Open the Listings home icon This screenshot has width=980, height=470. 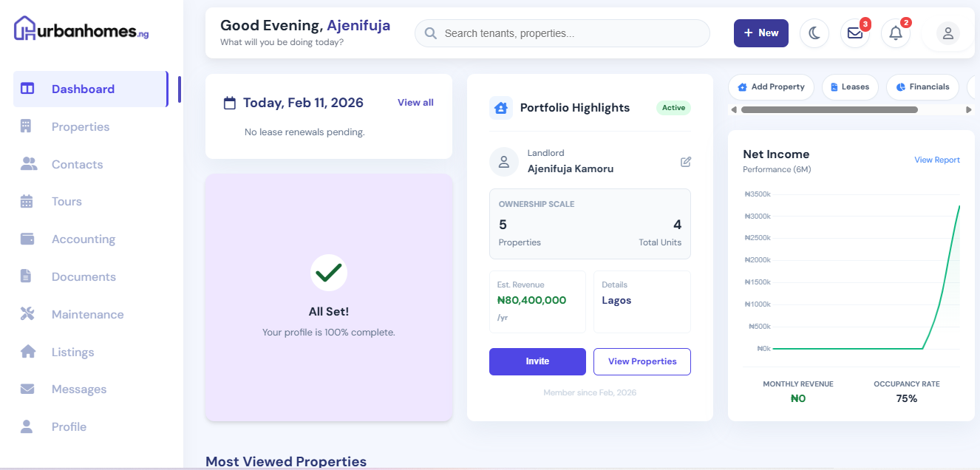tap(28, 352)
